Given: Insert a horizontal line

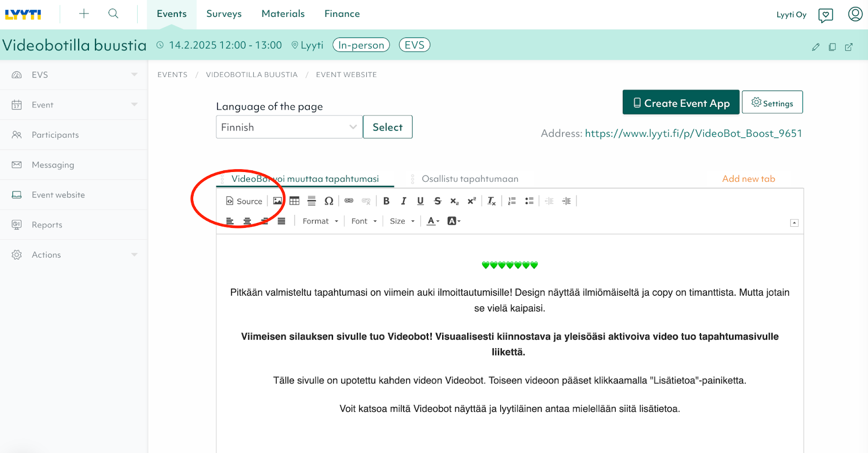Looking at the screenshot, I should click(311, 201).
